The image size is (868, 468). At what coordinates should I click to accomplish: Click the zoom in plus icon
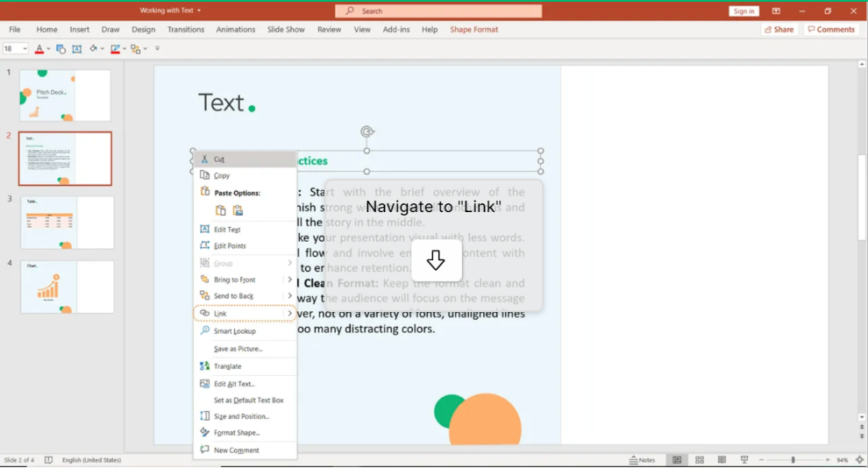[828, 460]
